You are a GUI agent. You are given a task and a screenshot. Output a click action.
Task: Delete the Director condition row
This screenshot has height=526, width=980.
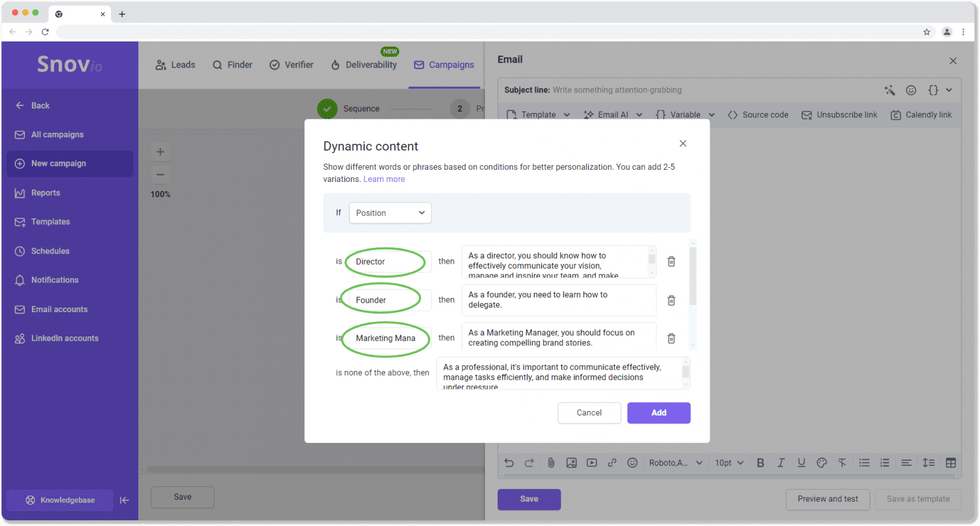[671, 261]
